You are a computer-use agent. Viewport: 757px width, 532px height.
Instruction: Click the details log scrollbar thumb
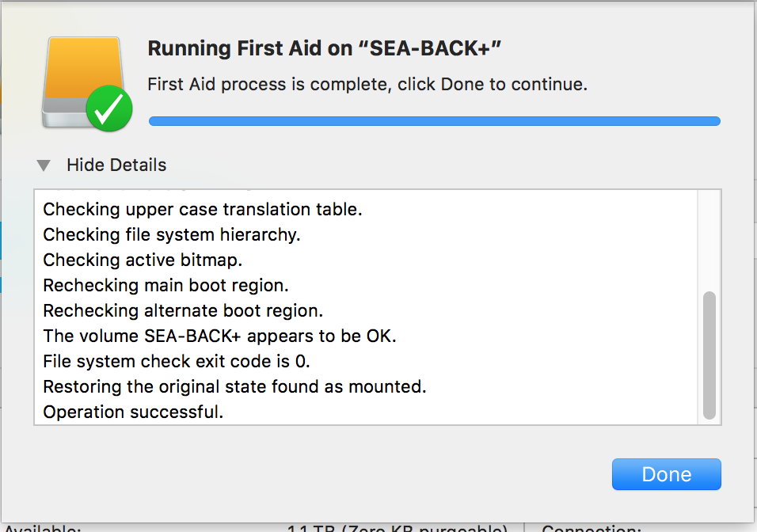coord(709,355)
